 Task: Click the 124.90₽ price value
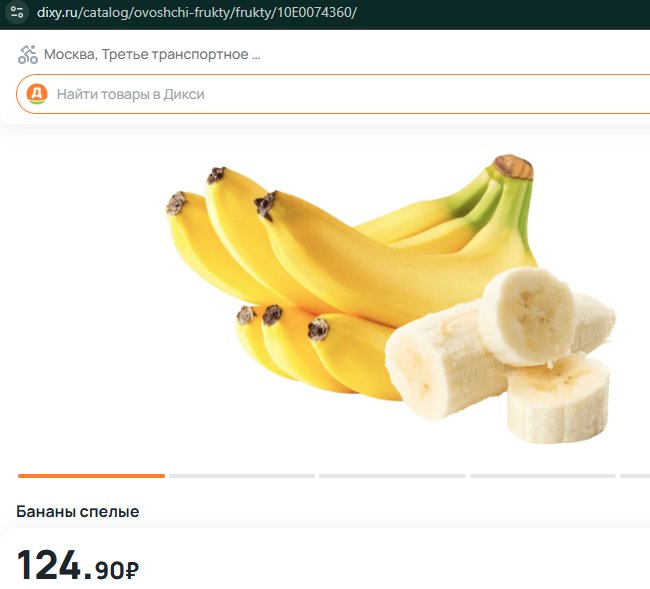pyautogui.click(x=78, y=565)
